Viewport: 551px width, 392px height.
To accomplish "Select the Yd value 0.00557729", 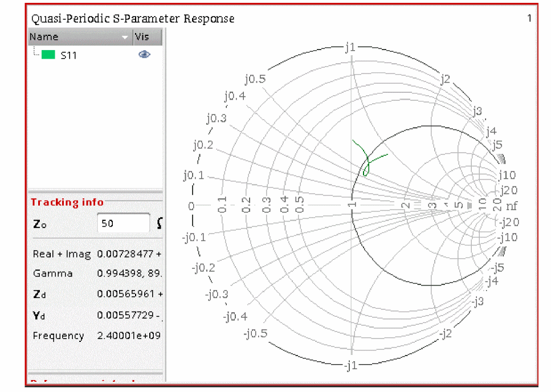I will pyautogui.click(x=125, y=315).
